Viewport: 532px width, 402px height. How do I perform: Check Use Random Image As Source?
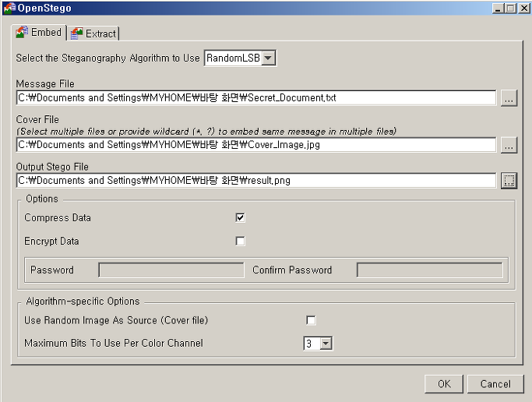[311, 320]
